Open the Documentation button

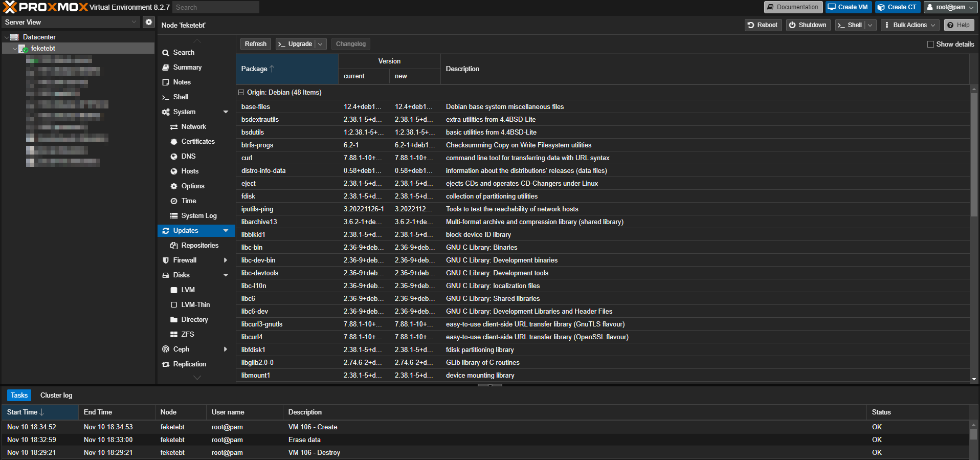pyautogui.click(x=793, y=7)
